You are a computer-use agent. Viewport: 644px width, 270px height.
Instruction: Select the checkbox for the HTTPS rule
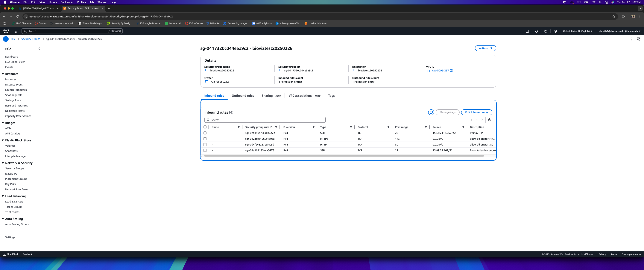205,139
